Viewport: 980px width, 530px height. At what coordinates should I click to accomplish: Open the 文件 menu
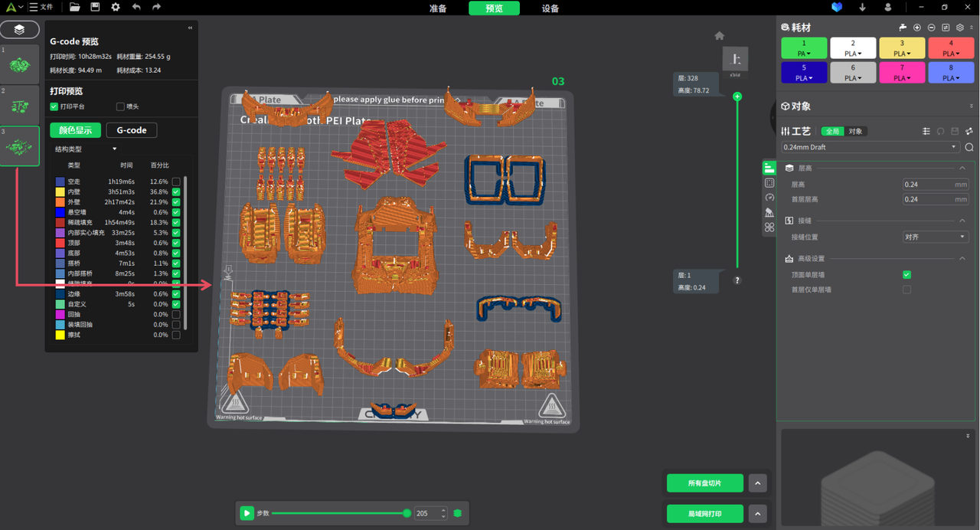click(41, 7)
